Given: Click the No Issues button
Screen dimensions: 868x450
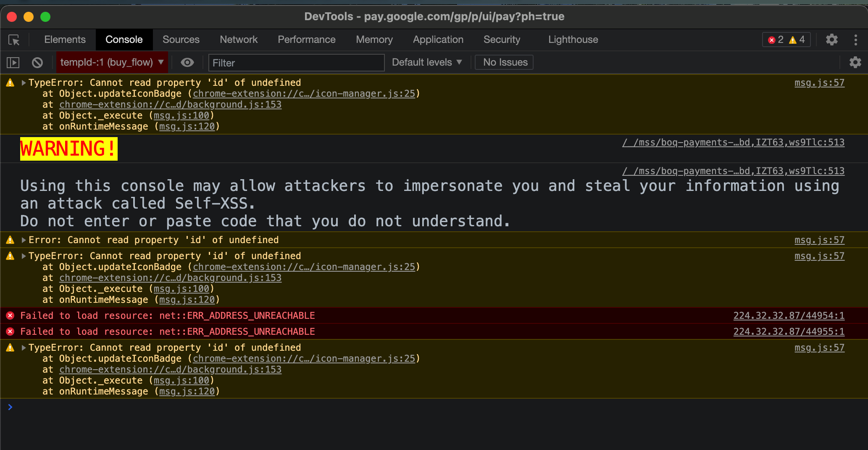Looking at the screenshot, I should [x=504, y=62].
